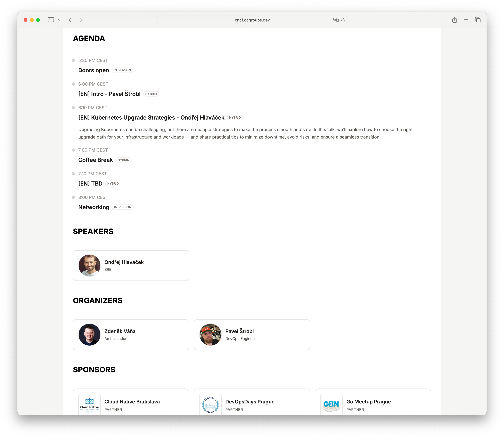Click the Kubernetes Upgrade Strategies session title
The width and height of the screenshot is (504, 438).
(151, 118)
